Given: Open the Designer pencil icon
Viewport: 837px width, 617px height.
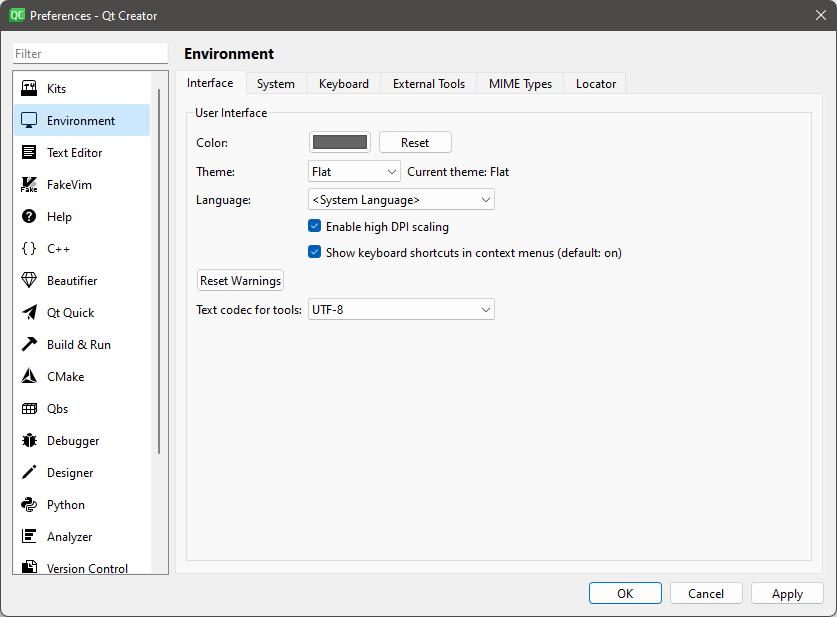Looking at the screenshot, I should click(29, 472).
